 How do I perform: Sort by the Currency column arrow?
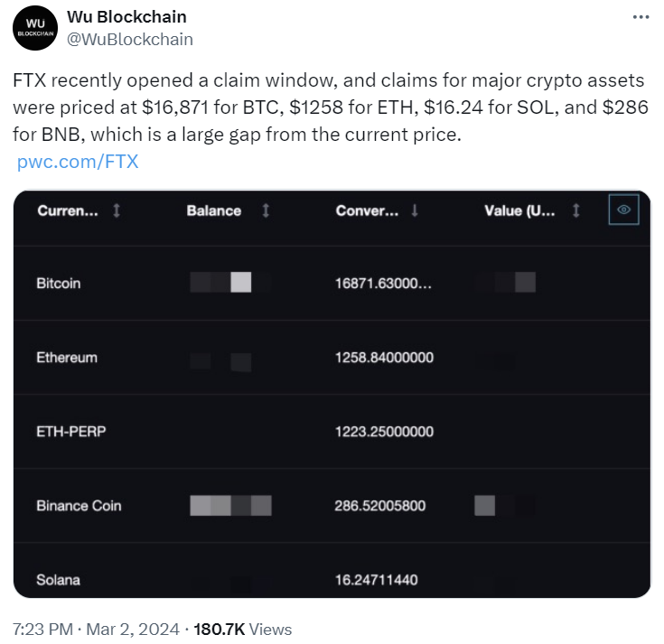(117, 210)
